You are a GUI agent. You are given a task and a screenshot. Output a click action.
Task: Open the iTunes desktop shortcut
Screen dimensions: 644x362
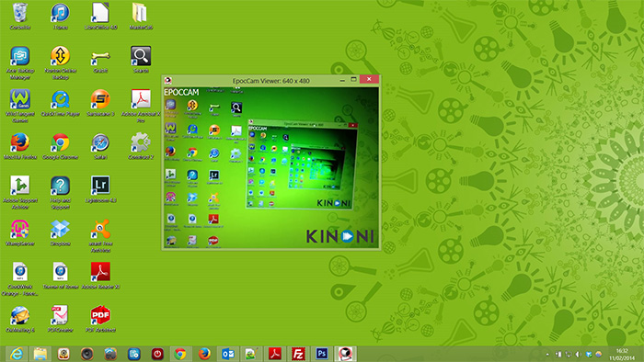point(61,16)
